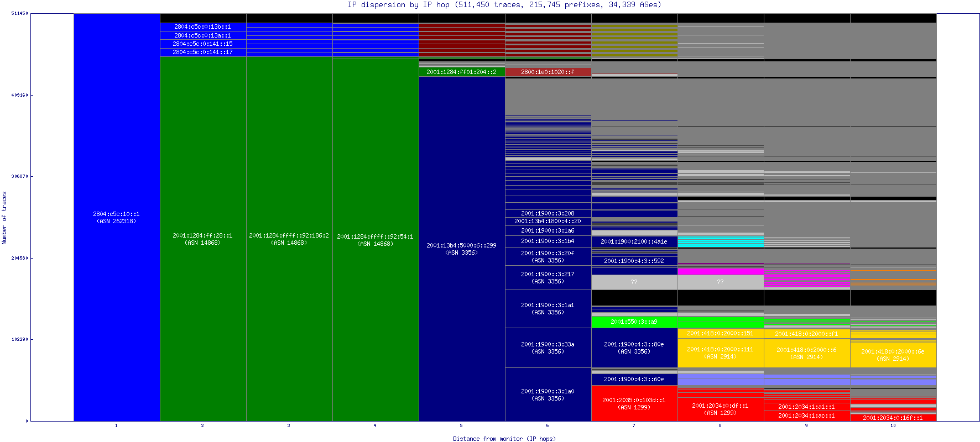Image resolution: width=980 pixels, height=442 pixels.
Task: Select the 2001:1900::3:1a0 (ASN 3356) block
Action: tap(548, 394)
